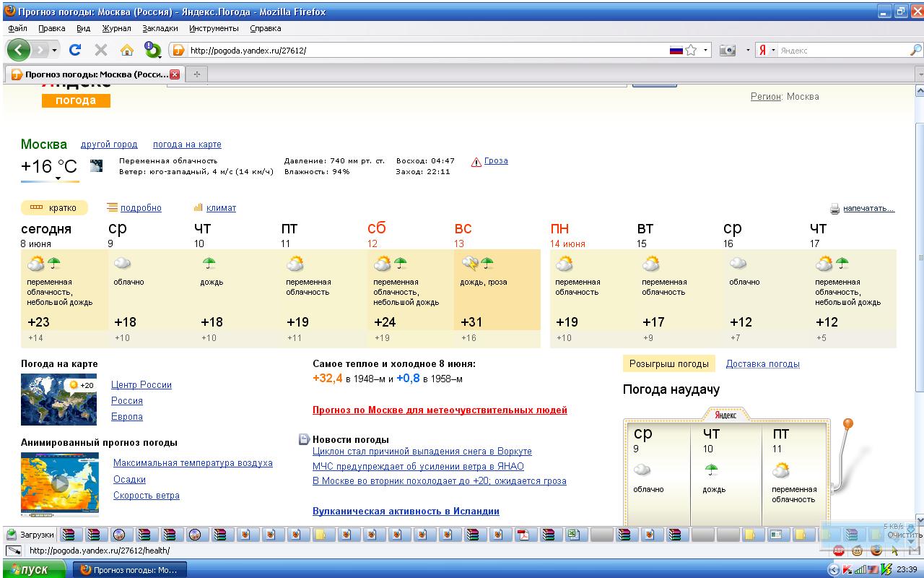Screen dimensions: 924x578
Task: Open the search engine dropdown beside Я icon
Action: [773, 51]
